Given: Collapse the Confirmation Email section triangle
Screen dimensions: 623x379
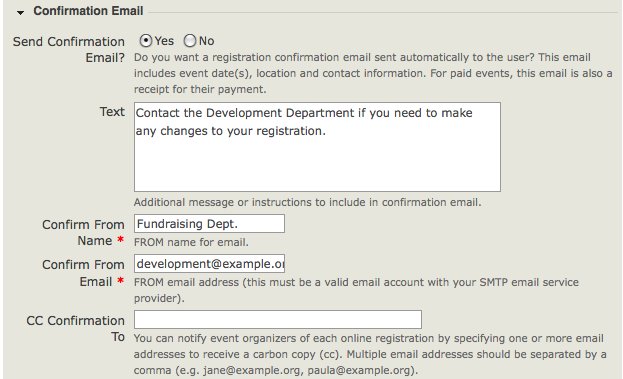Looking at the screenshot, I should (x=20, y=13).
